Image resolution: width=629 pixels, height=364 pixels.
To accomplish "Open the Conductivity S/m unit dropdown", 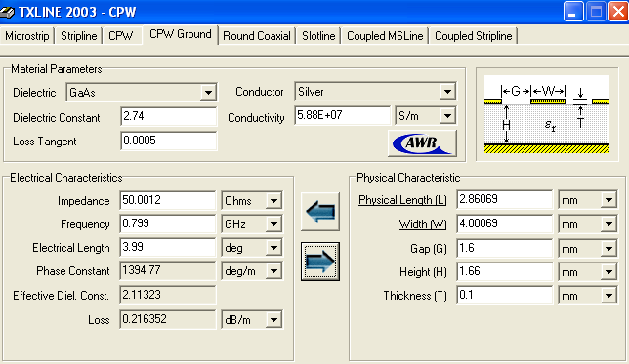I will (447, 116).
